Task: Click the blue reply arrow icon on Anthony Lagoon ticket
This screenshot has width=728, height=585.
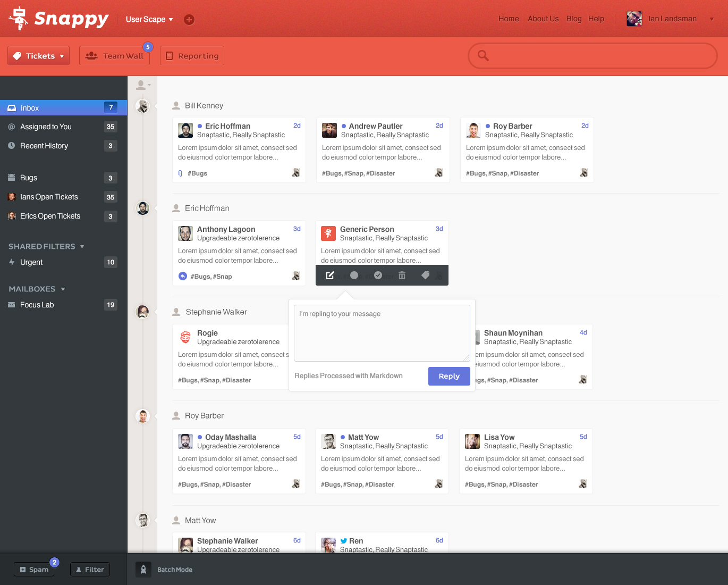Action: pos(183,276)
